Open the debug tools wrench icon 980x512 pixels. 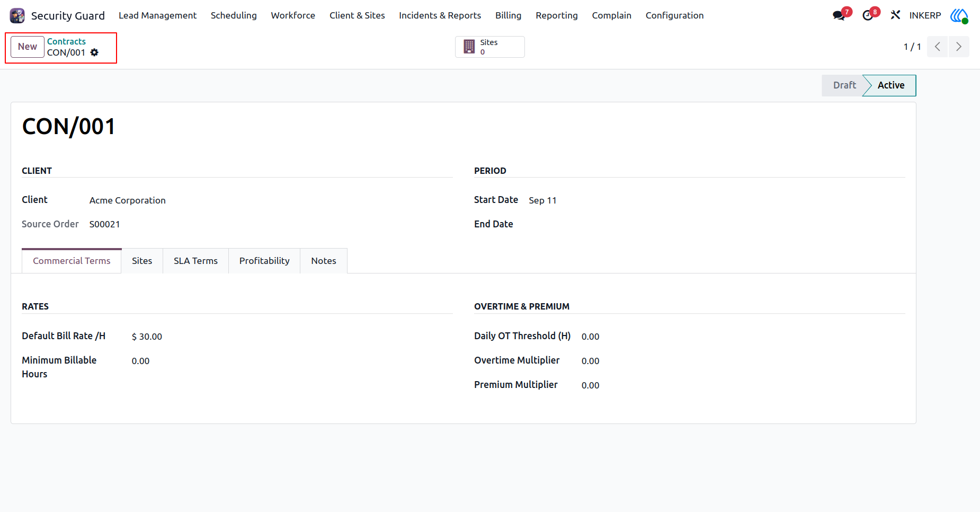click(895, 15)
